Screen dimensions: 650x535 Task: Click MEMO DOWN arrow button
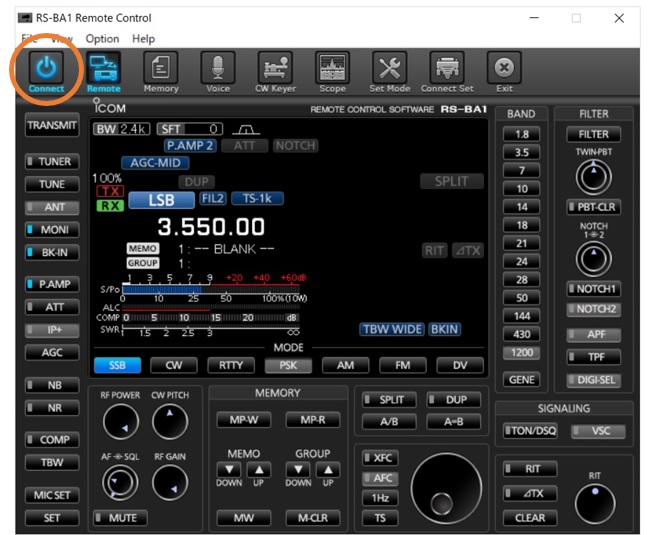[229, 470]
